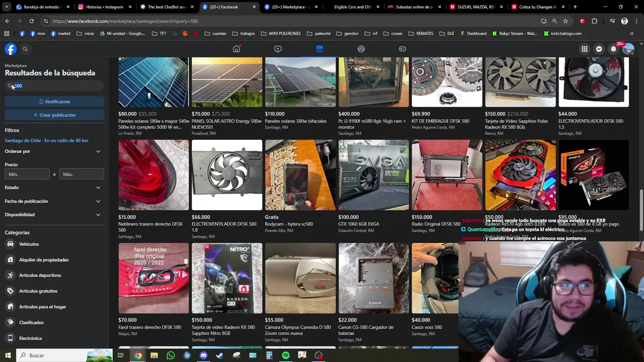This screenshot has height=362, width=644.
Task: Select the Marketplace icon in the top navigation
Action: (x=319, y=49)
